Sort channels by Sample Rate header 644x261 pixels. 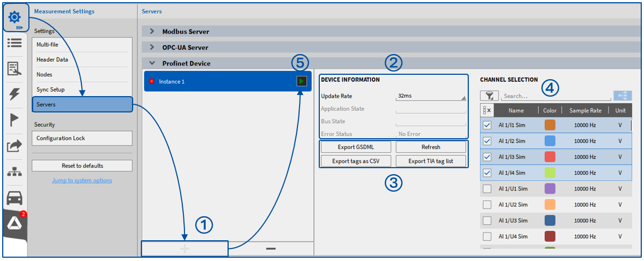585,110
